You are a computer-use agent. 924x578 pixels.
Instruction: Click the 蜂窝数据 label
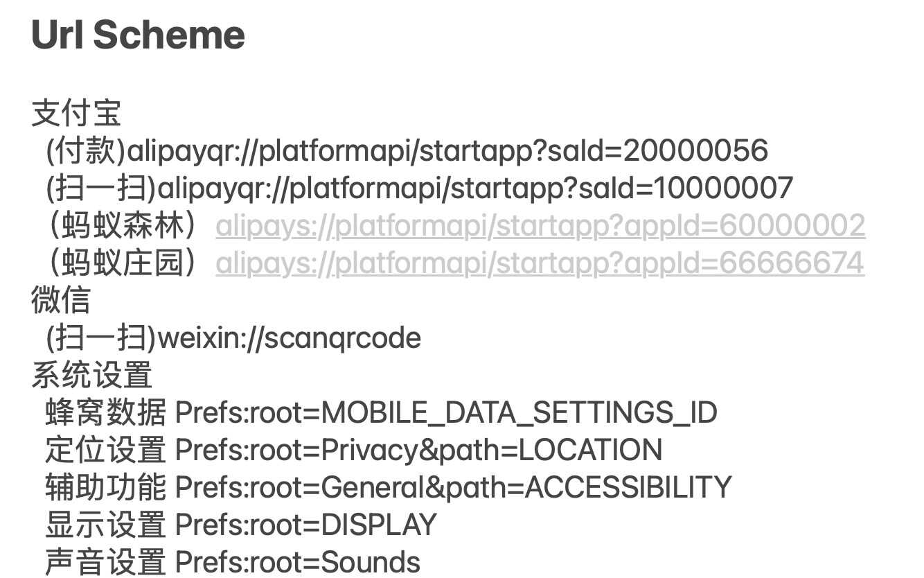pyautogui.click(x=105, y=413)
